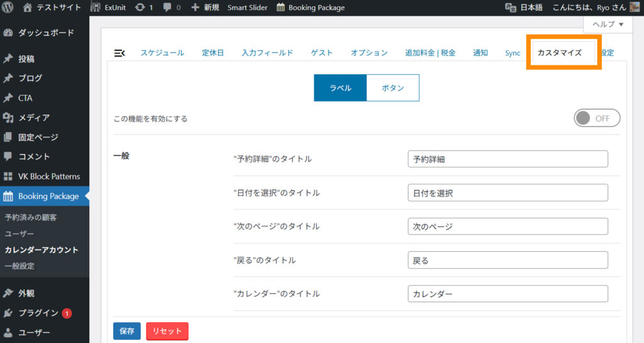Open the メディア sidebar item

[34, 118]
